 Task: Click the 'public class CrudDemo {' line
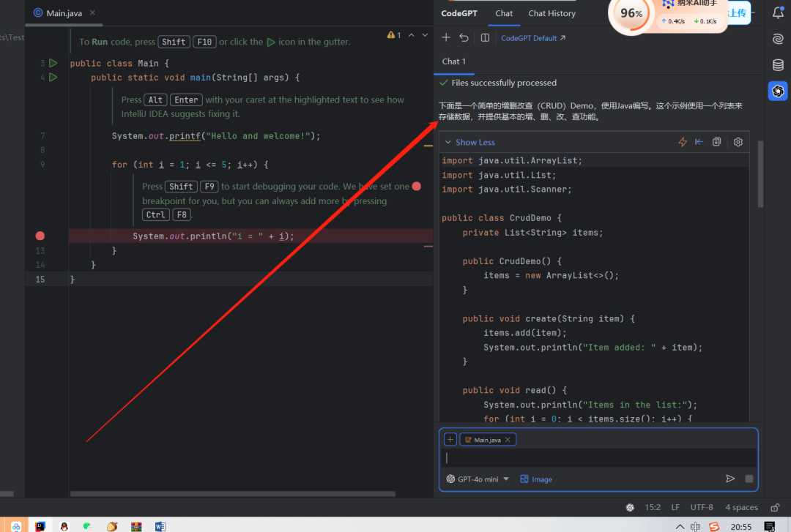[502, 218]
